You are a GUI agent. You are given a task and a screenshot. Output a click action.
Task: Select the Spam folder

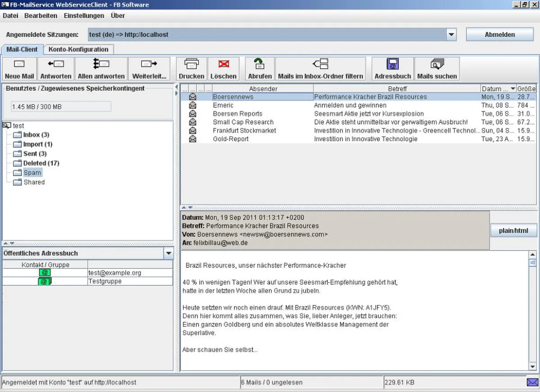pos(32,173)
